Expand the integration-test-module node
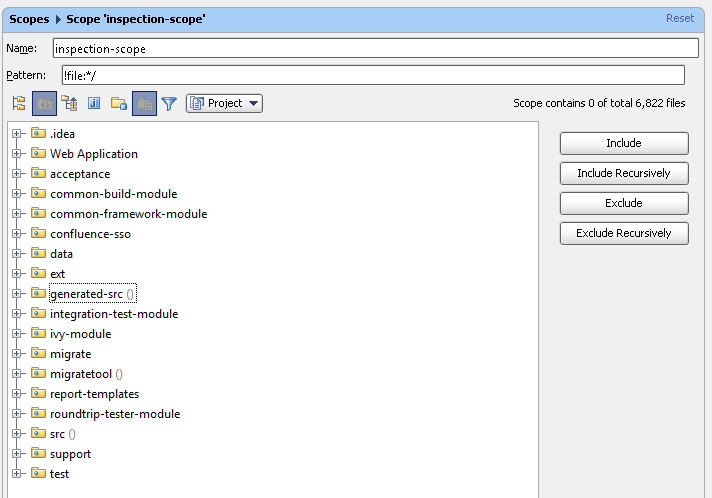This screenshot has width=712, height=498. pos(17,313)
